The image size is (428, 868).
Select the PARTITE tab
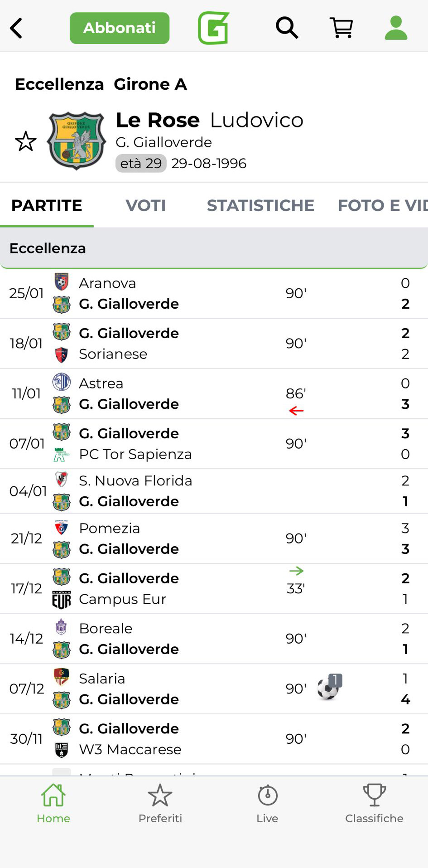coord(47,205)
